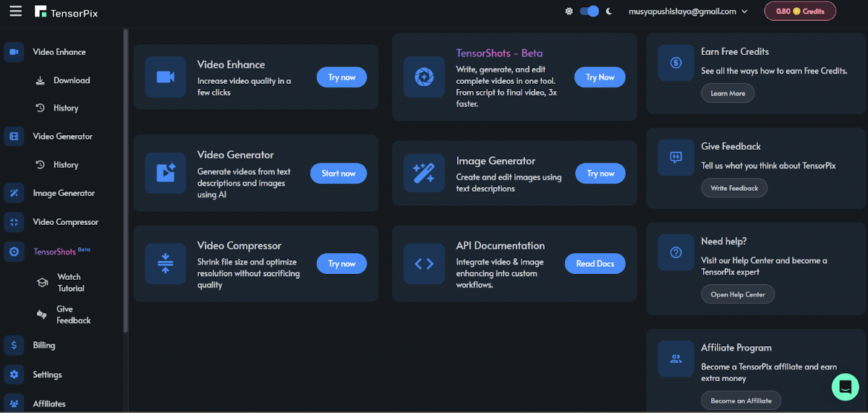Click the sidebar vertical scrollbar

pyautogui.click(x=125, y=181)
